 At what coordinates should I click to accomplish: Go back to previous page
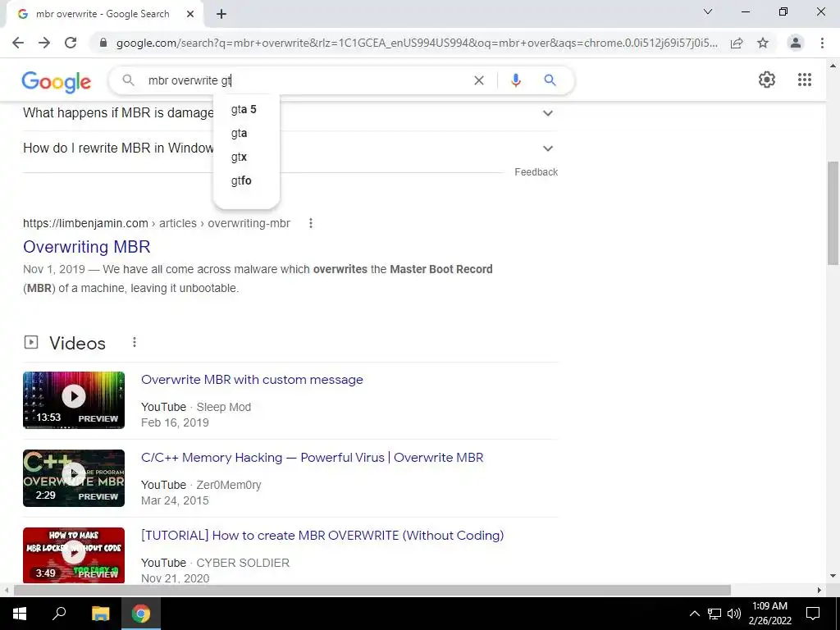(18, 43)
